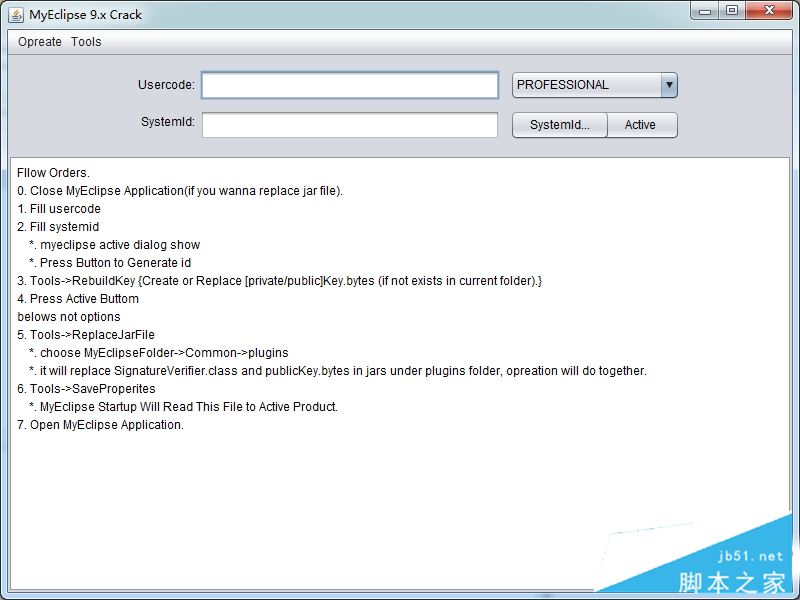800x600 pixels.
Task: Click the '2. Fill systemid' line
Action: 58,227
